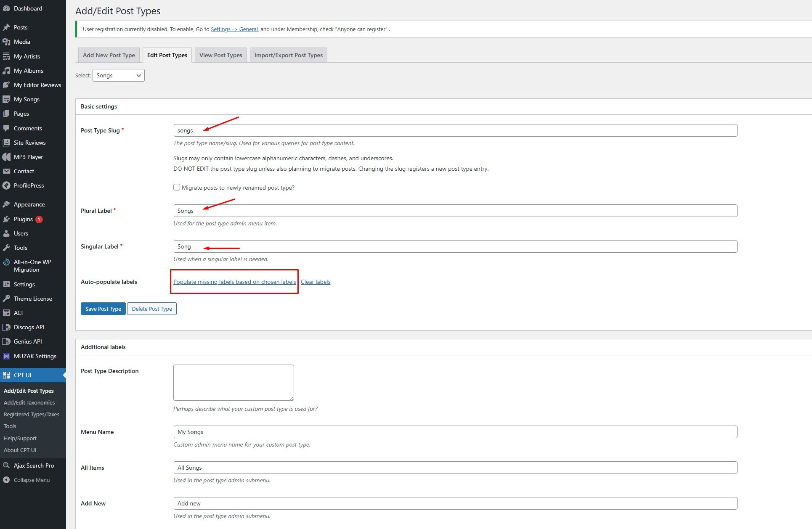This screenshot has width=812, height=529.
Task: Click the Delete Post Type button
Action: 152,309
